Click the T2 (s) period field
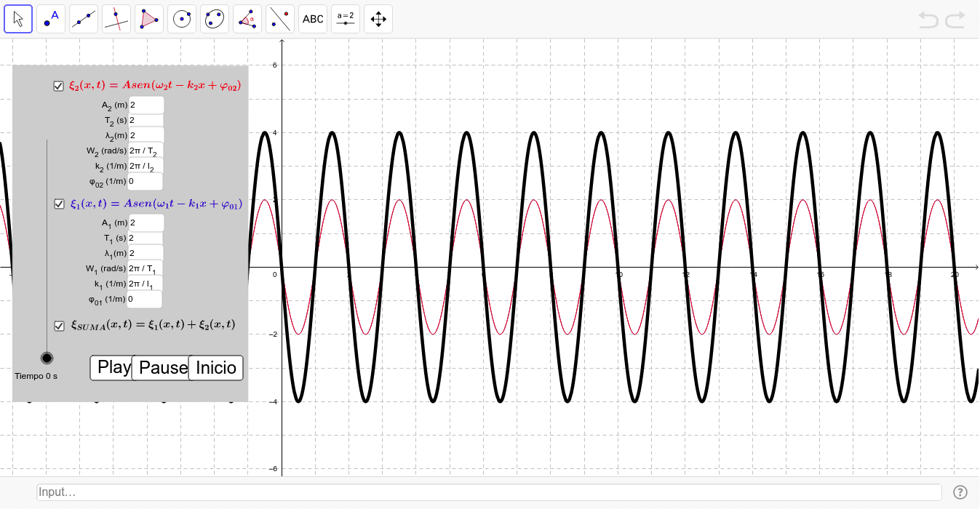 coord(146,120)
